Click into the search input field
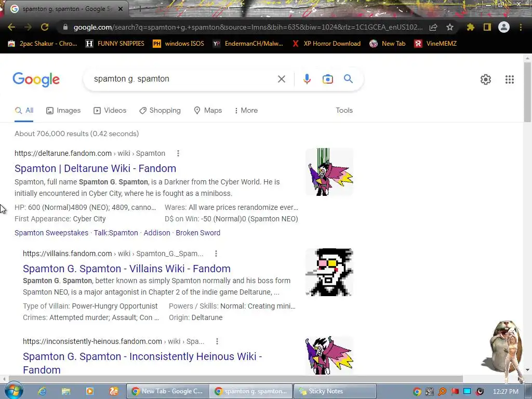 point(183,79)
